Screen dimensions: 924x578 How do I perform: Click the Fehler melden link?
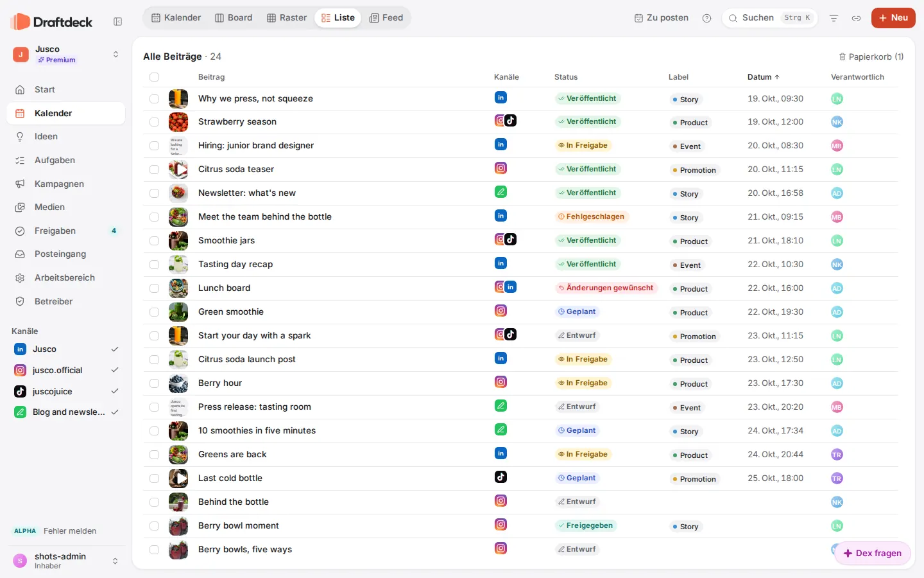pyautogui.click(x=70, y=531)
